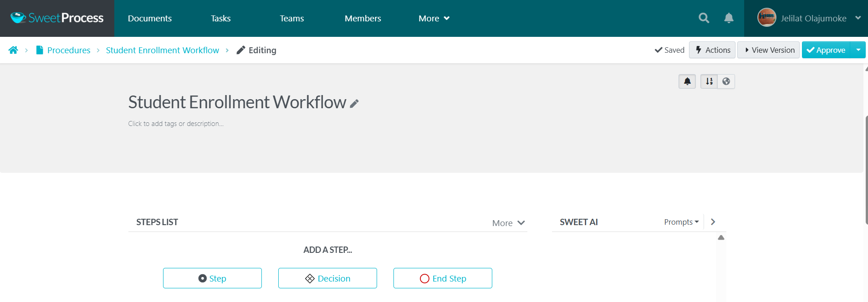The width and height of the screenshot is (868, 302).
Task: Click Jelilat Olajumoke profile avatar
Action: click(766, 18)
